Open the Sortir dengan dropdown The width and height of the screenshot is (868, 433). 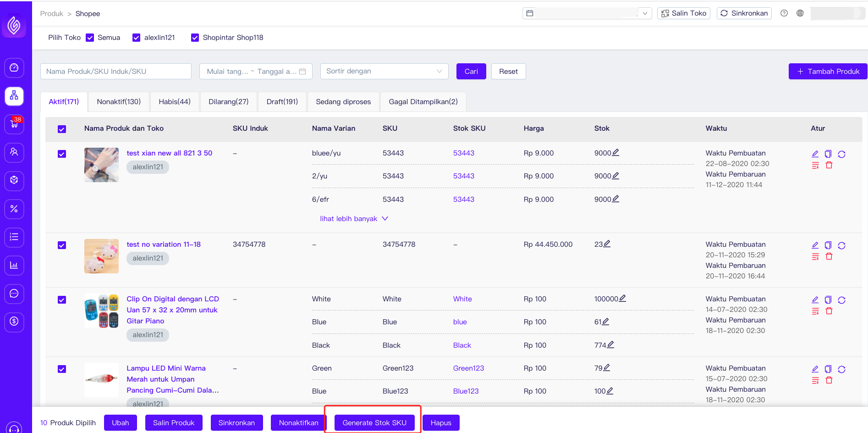point(384,71)
